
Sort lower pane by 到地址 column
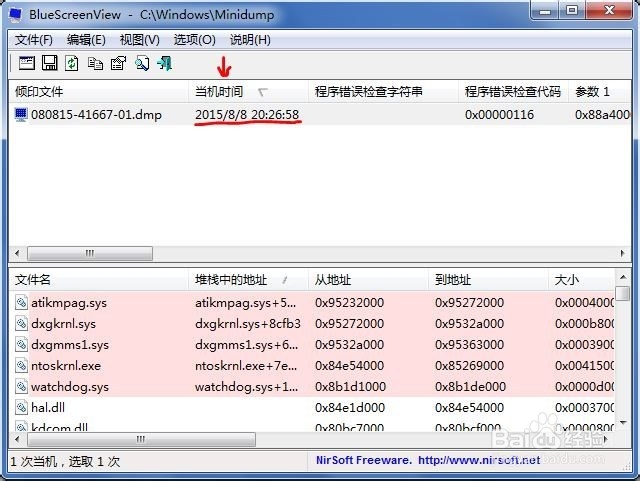pyautogui.click(x=488, y=280)
